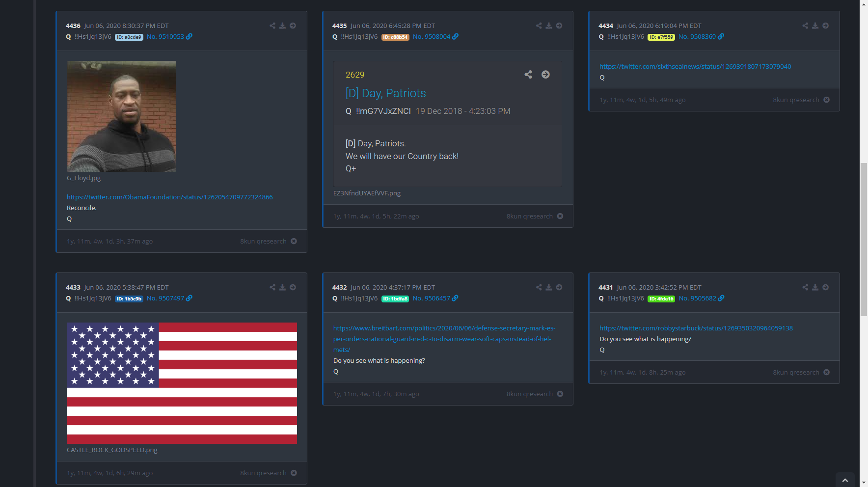Image resolution: width=868 pixels, height=487 pixels.
Task: Click download icon on post 4435
Action: [x=549, y=26]
